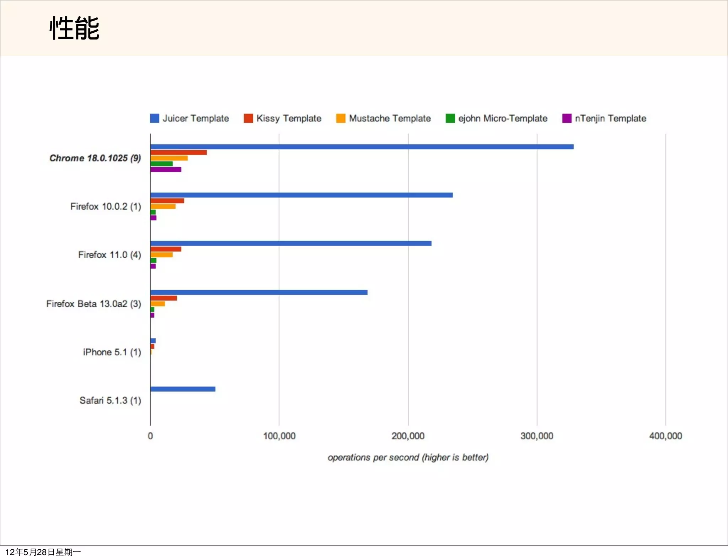
Task: Click the '100,000' x-axis tick label
Action: (279, 436)
